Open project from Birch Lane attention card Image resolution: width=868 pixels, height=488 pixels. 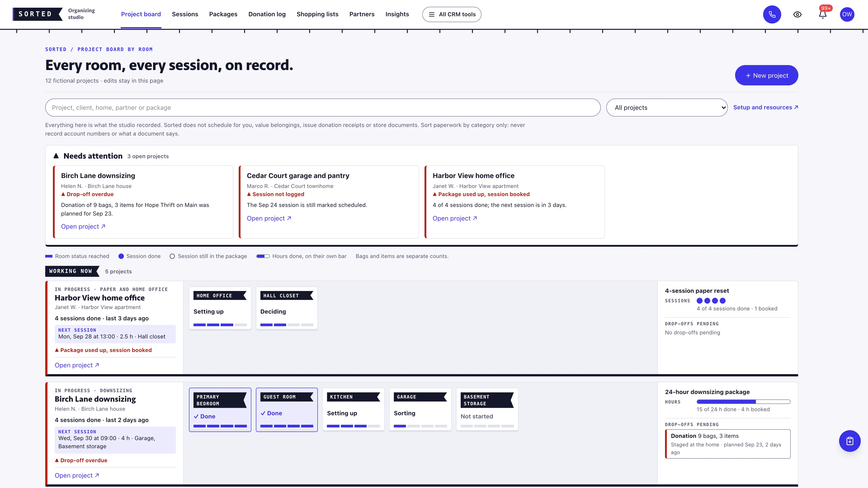click(83, 226)
